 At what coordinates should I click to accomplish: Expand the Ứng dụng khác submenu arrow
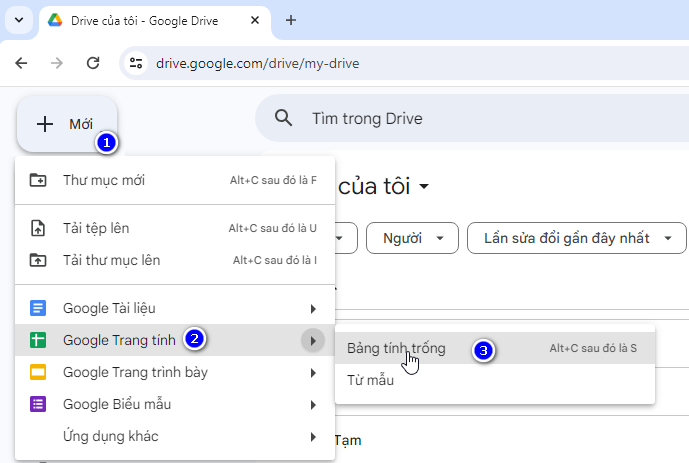click(313, 437)
